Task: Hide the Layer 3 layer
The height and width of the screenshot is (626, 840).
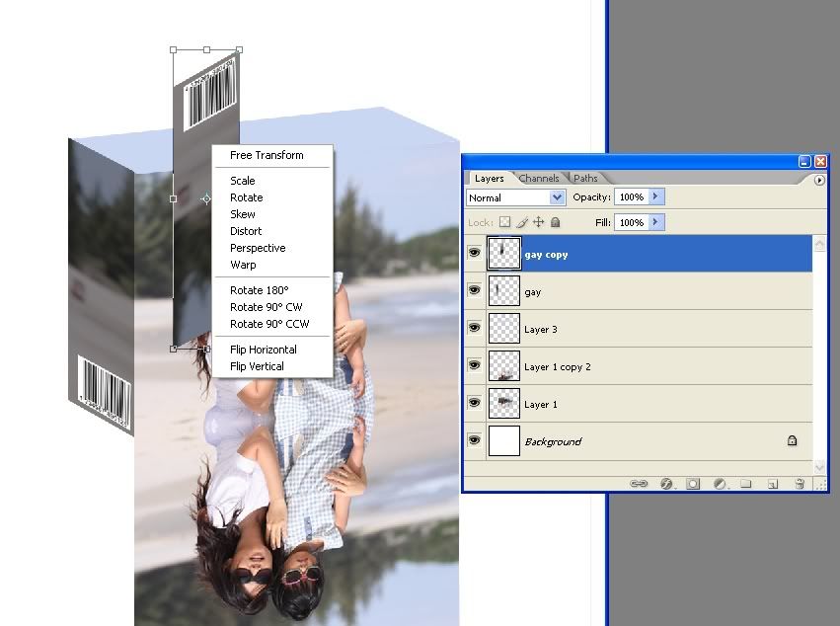Action: [x=474, y=329]
